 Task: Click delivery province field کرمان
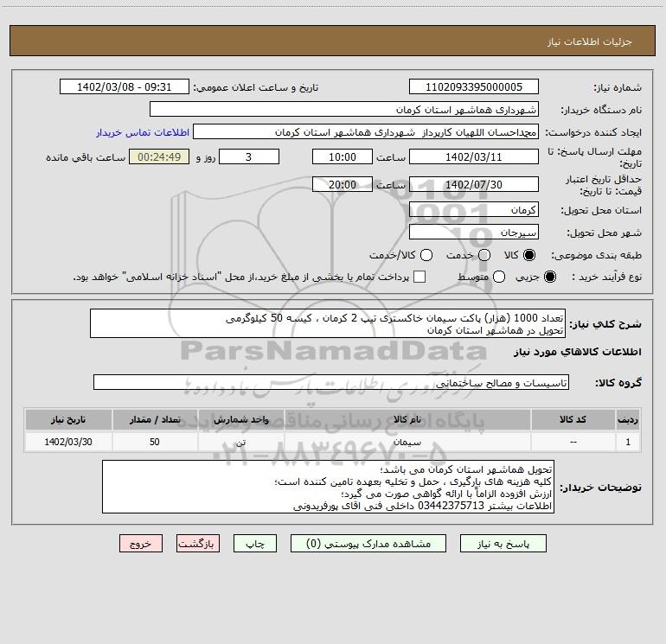click(x=474, y=210)
